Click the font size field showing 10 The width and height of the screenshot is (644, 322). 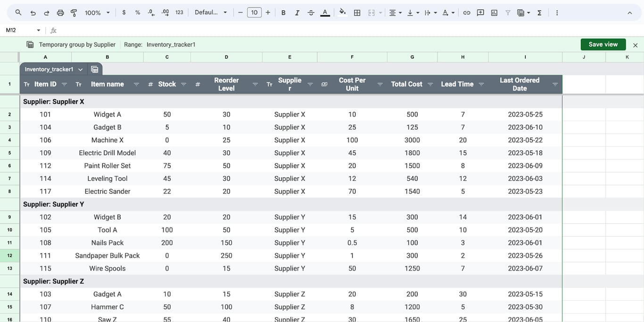[x=254, y=13]
